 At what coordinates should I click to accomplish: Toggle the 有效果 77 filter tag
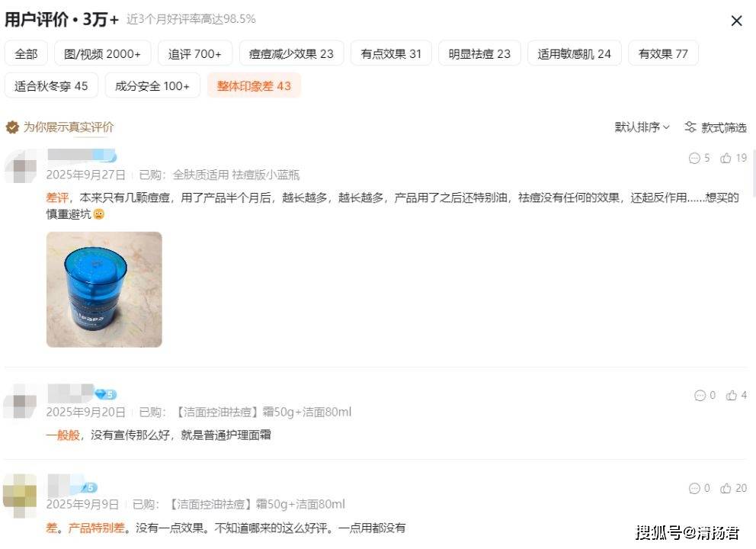coord(663,53)
